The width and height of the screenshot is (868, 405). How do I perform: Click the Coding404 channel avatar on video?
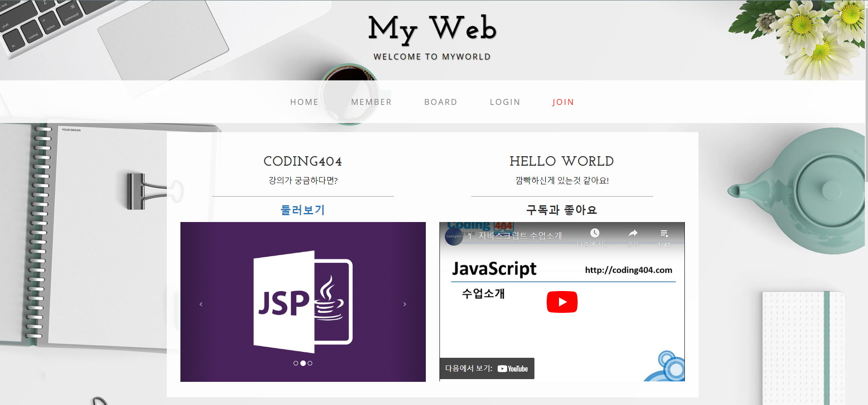pos(454,236)
